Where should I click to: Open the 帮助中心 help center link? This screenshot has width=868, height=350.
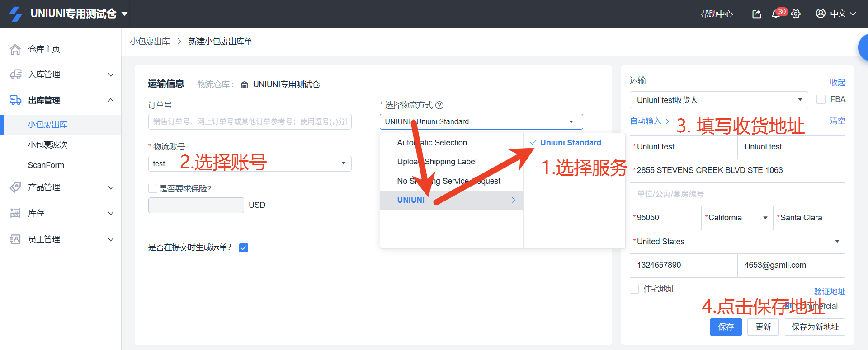click(x=717, y=14)
